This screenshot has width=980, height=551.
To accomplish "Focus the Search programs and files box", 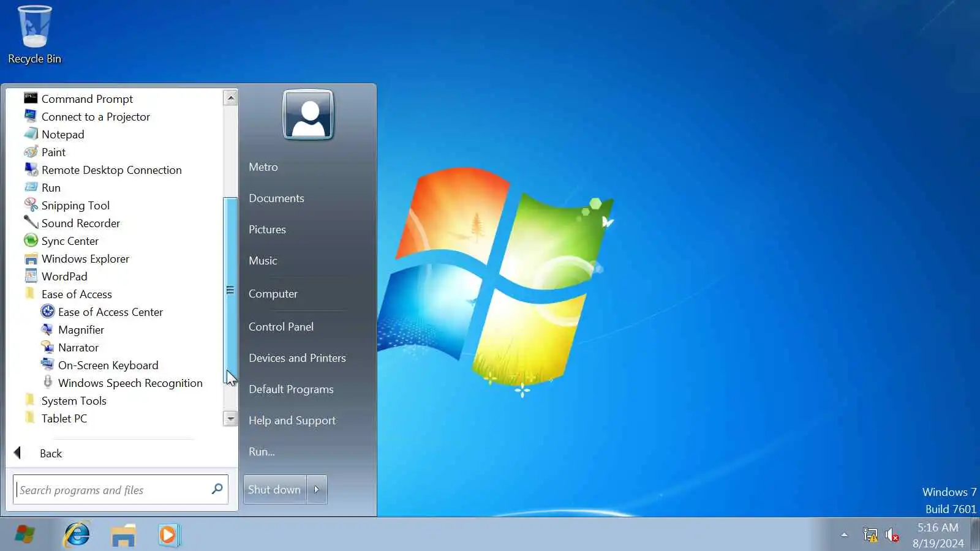I will tap(121, 489).
